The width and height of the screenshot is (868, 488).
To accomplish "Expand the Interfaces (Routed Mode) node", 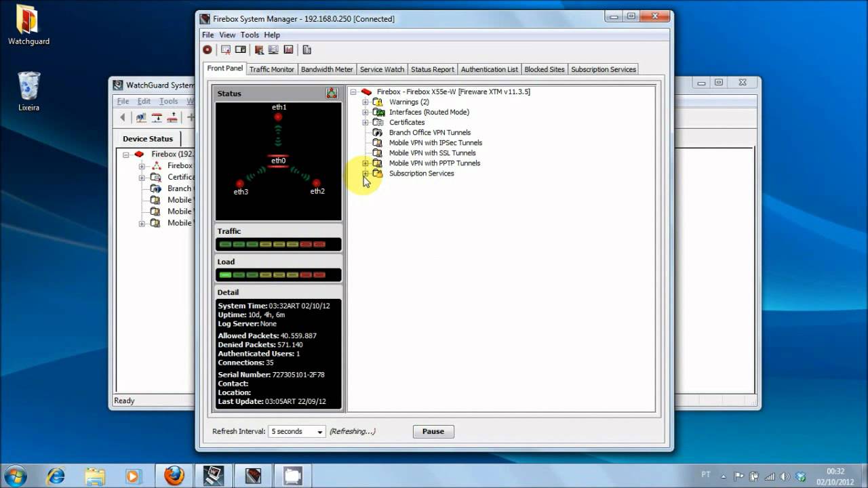I will pyautogui.click(x=365, y=112).
